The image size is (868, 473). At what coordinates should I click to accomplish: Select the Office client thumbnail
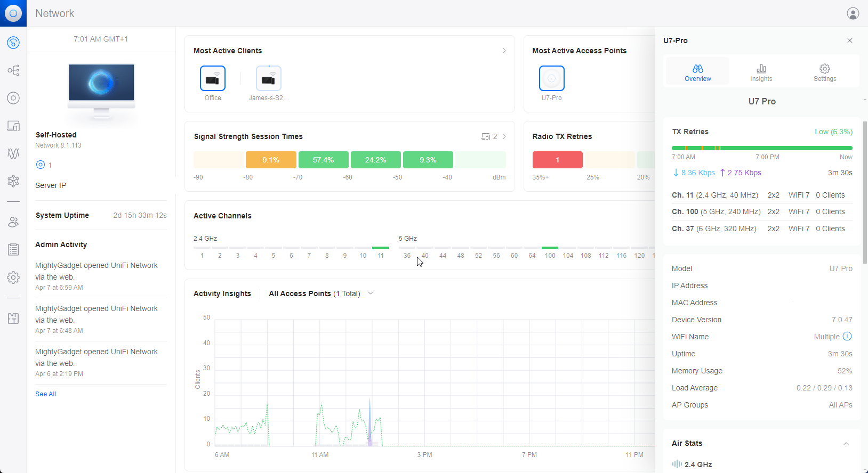pos(213,79)
